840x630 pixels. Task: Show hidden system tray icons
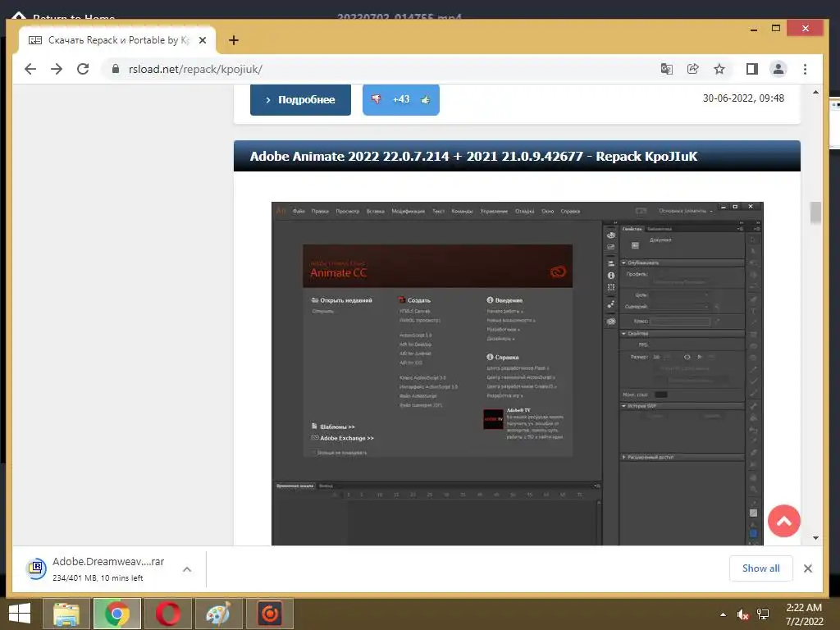(724, 614)
